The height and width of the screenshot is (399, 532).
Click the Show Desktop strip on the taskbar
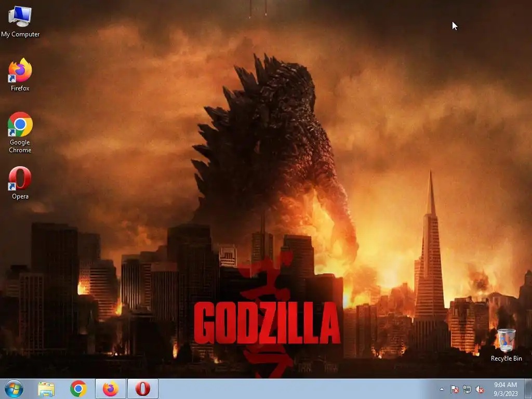coord(528,389)
